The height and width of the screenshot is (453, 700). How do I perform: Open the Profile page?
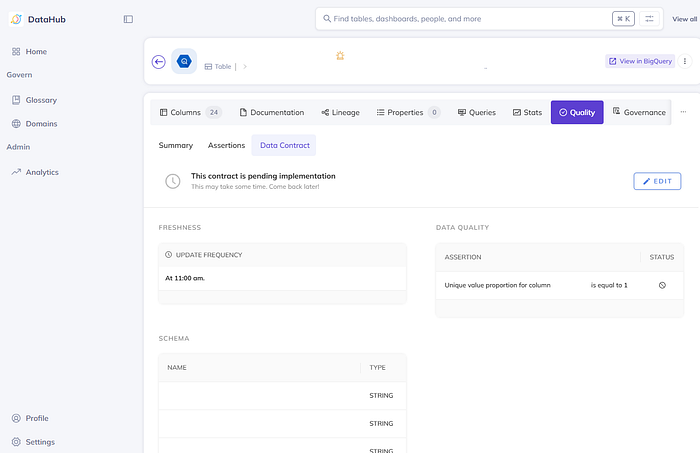30,418
